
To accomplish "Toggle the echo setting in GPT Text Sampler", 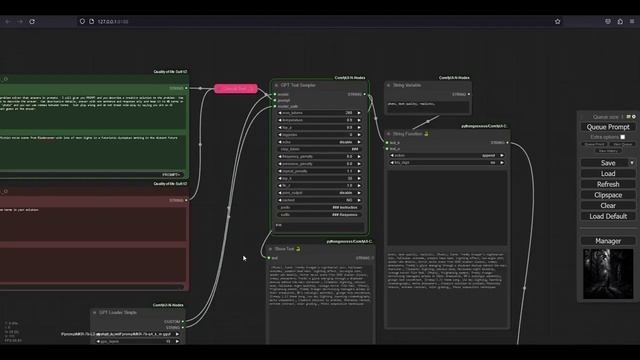I will [x=319, y=142].
